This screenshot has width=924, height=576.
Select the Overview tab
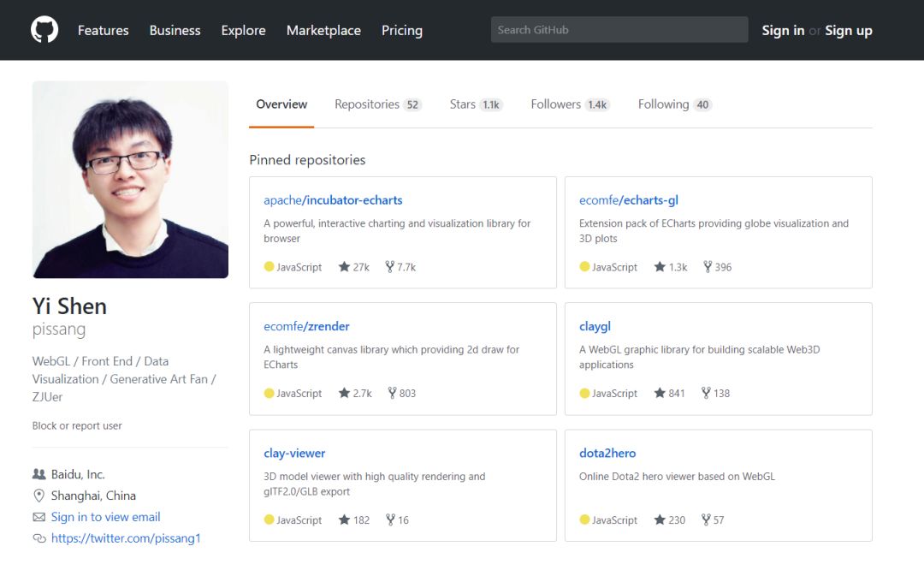coord(281,104)
